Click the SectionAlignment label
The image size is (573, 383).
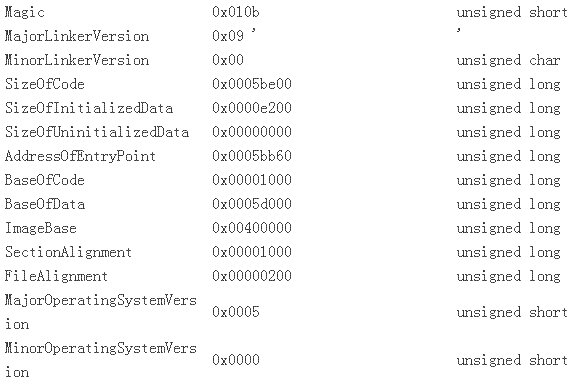coord(68,253)
